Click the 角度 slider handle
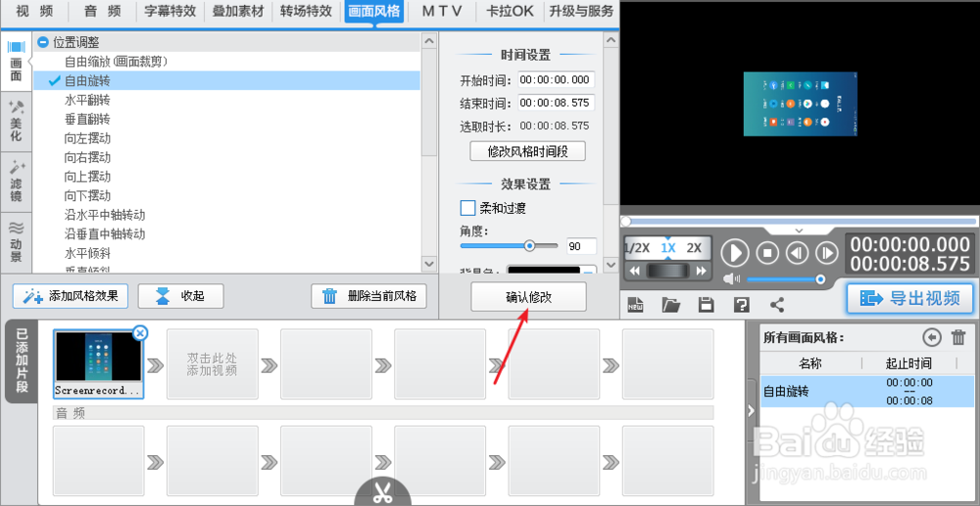The width and height of the screenshot is (980, 506). click(x=530, y=246)
